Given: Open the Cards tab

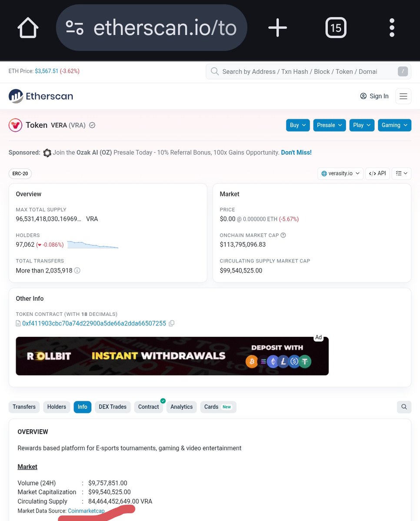Looking at the screenshot, I should click(x=218, y=407).
